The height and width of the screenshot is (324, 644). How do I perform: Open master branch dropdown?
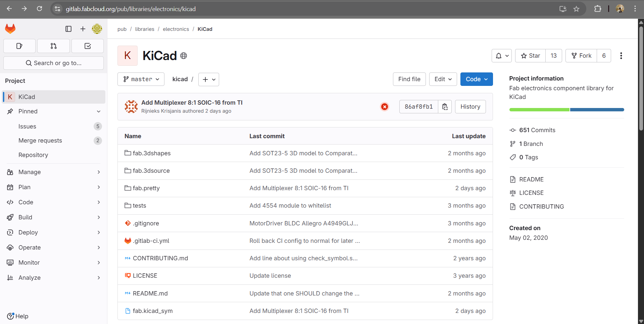click(141, 79)
